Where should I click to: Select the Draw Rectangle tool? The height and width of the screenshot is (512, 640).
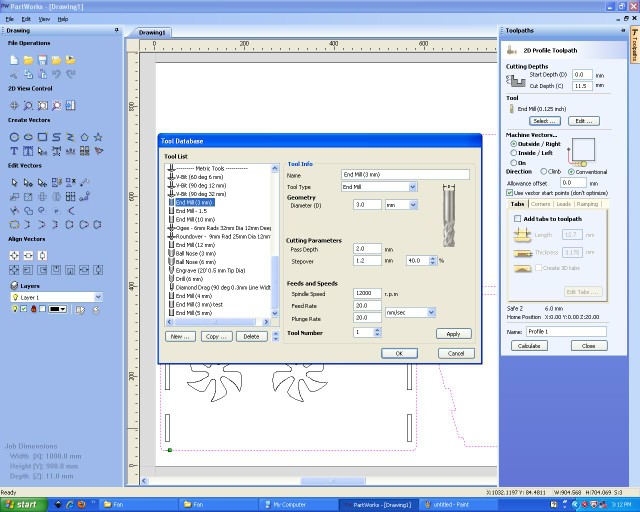(x=42, y=137)
